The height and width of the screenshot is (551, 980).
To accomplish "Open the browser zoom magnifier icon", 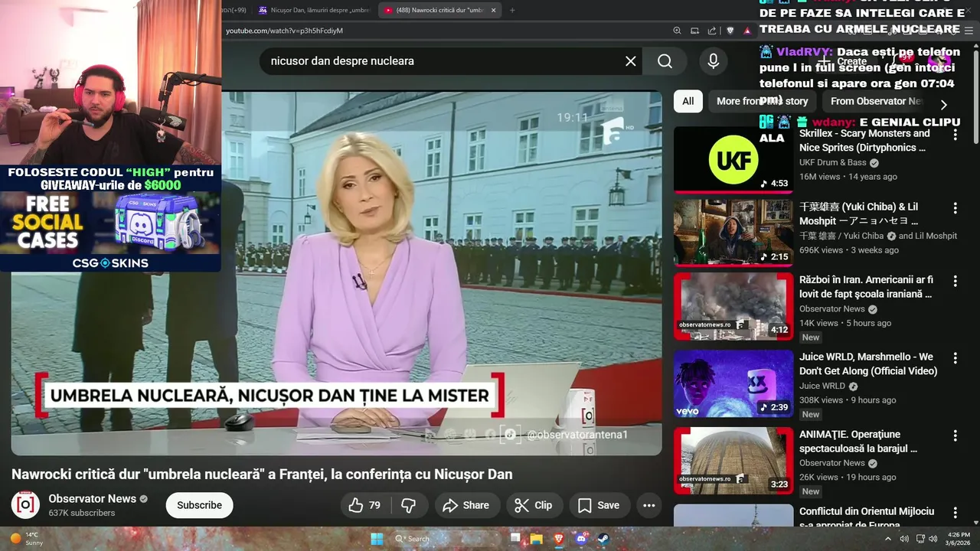I will pos(677,31).
